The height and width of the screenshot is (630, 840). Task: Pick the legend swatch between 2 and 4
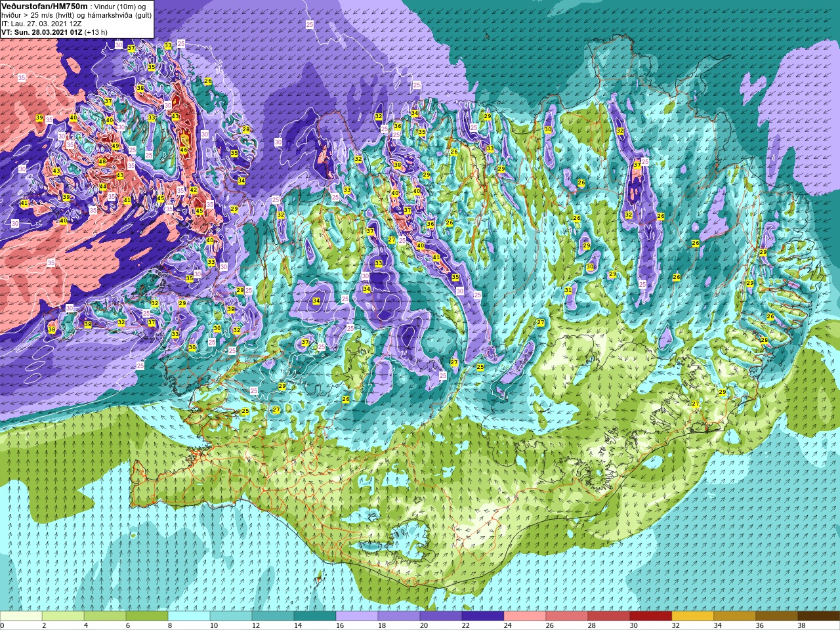pos(63,616)
